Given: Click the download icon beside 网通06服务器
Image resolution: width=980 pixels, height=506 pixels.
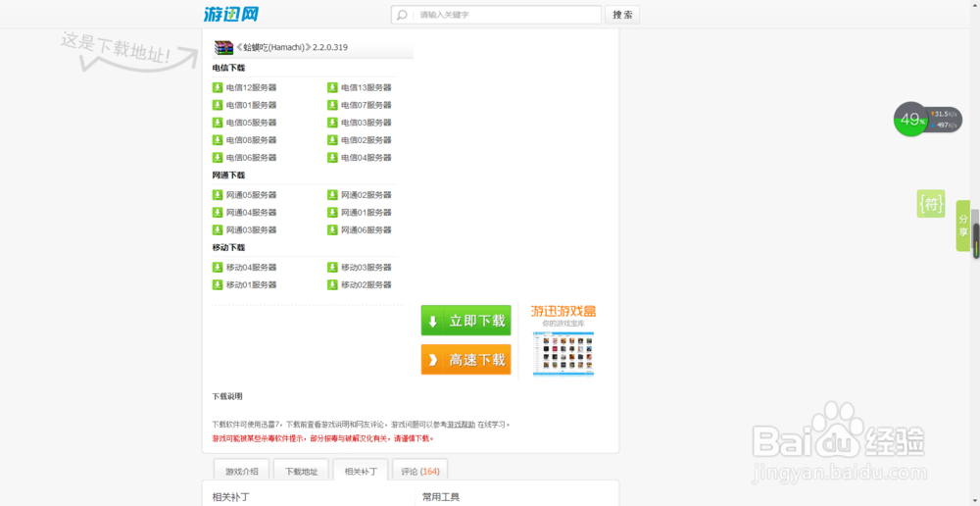Looking at the screenshot, I should 332,230.
